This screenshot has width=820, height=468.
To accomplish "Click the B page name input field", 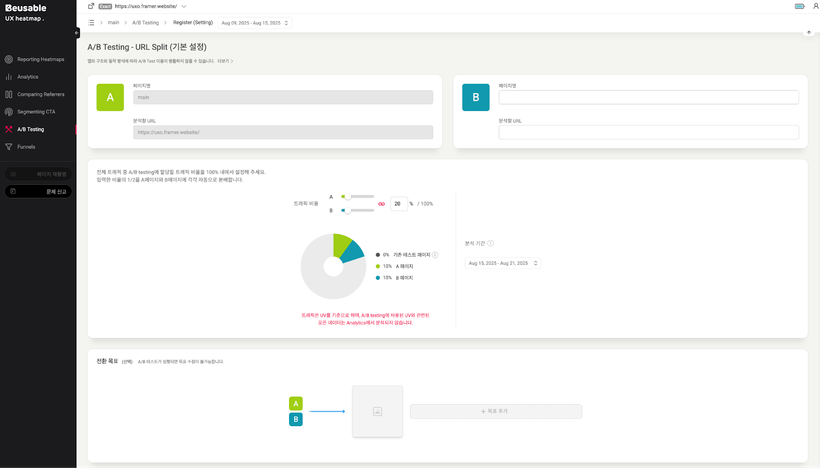I will 648,97.
